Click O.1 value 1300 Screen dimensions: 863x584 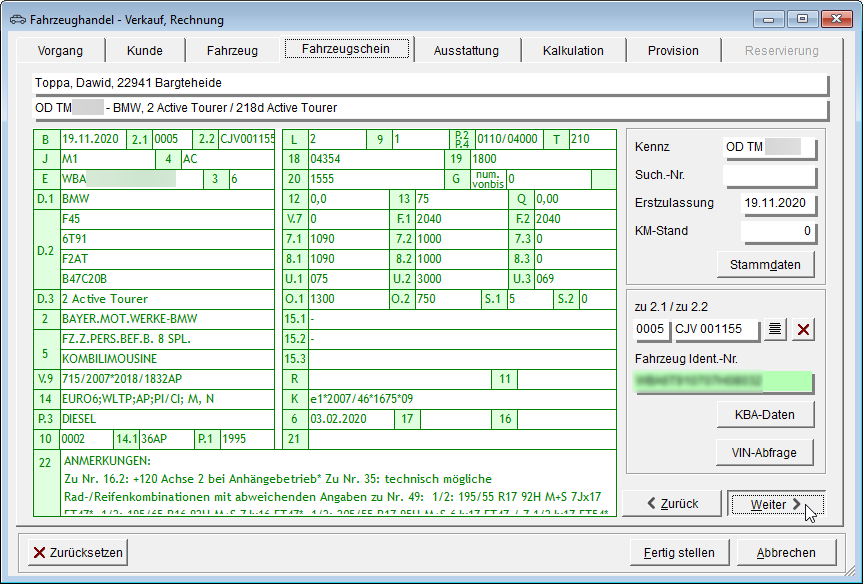click(x=349, y=299)
